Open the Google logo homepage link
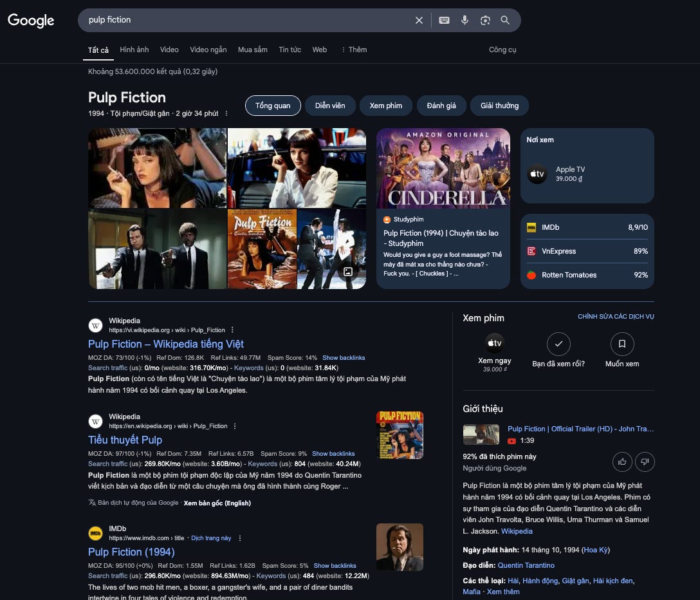Screen dimensions: 700x600 coord(31,20)
